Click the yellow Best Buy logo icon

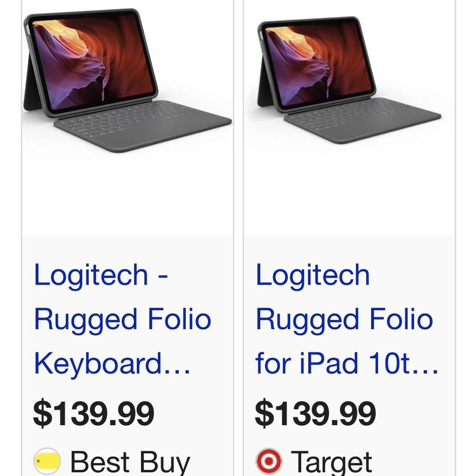tap(47, 461)
